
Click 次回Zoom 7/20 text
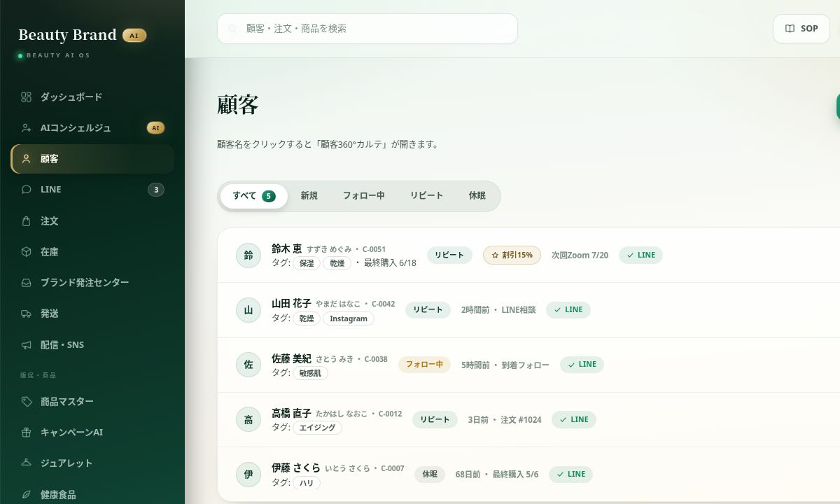point(580,255)
